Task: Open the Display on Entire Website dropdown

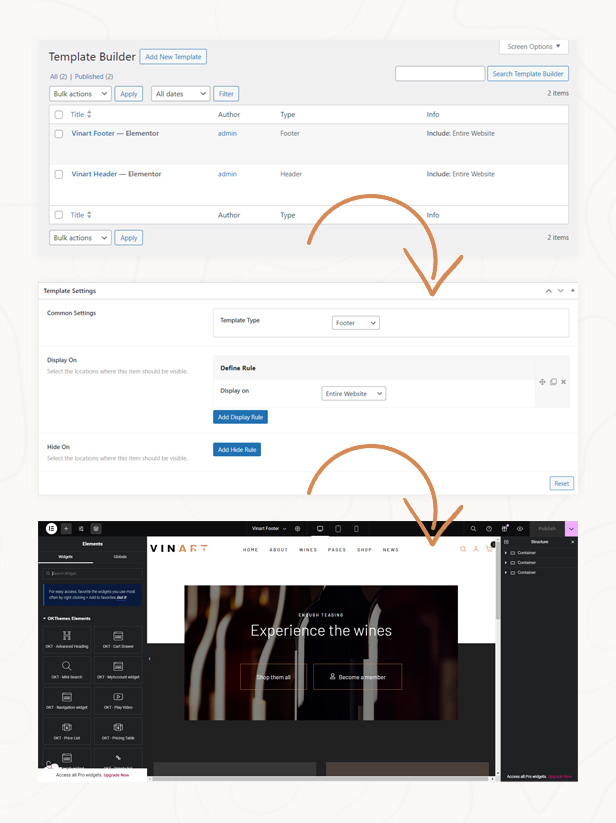Action: click(354, 394)
